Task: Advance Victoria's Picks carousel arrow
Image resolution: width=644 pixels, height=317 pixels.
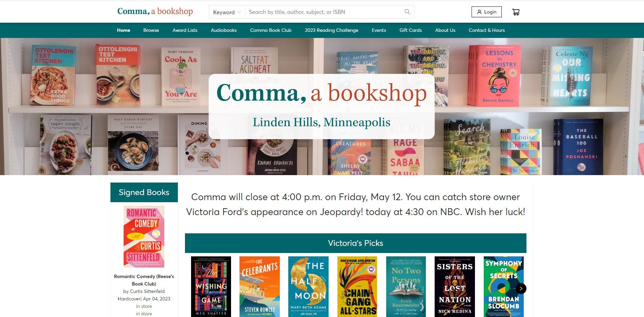Action: coord(521,289)
